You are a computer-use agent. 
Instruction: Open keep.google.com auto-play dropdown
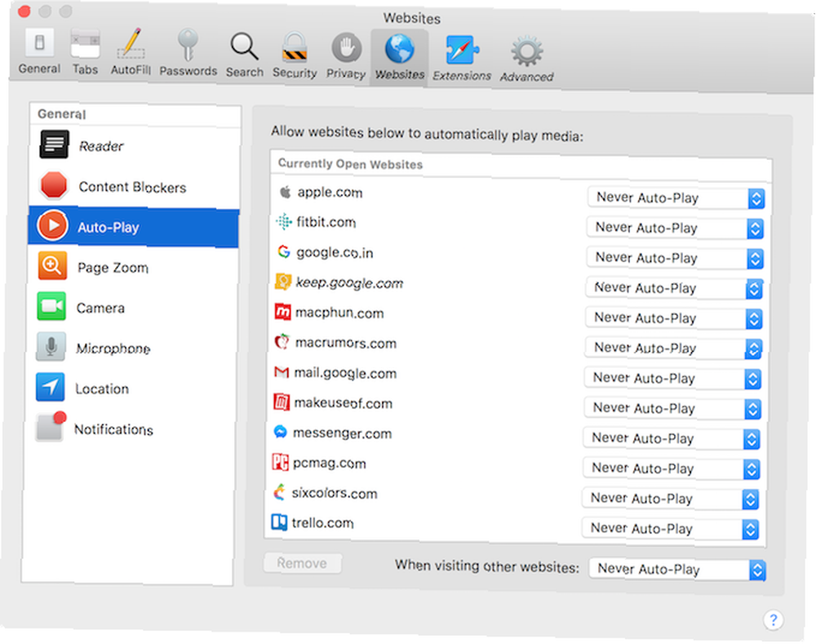pyautogui.click(x=674, y=288)
